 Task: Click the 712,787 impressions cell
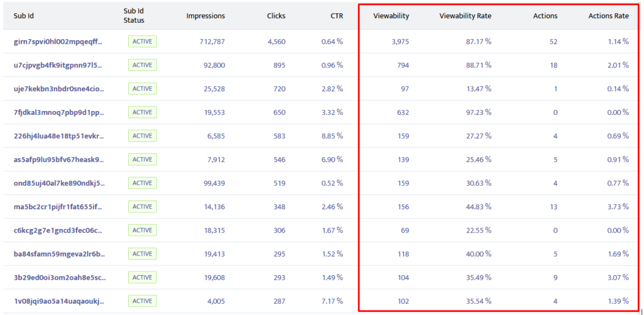212,42
